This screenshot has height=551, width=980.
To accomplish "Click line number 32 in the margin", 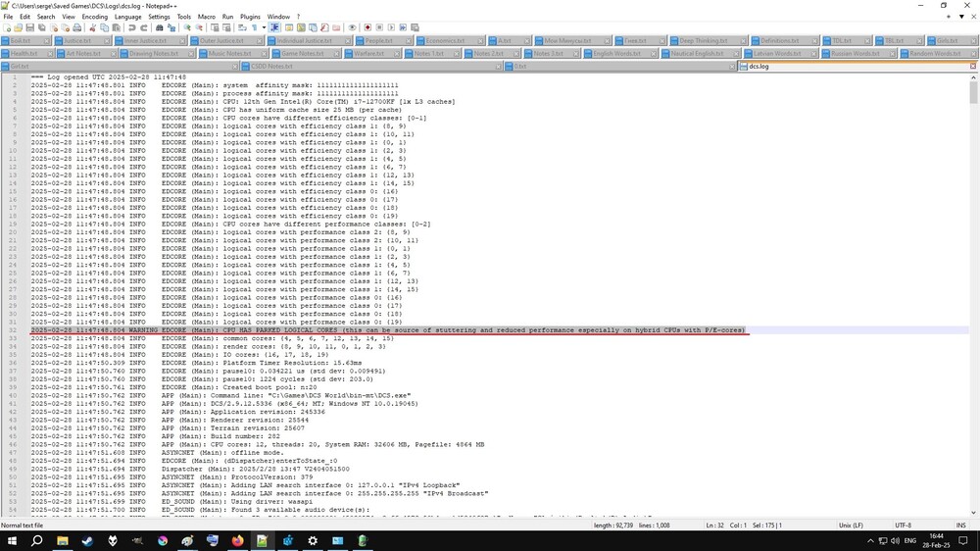I will pyautogui.click(x=13, y=329).
